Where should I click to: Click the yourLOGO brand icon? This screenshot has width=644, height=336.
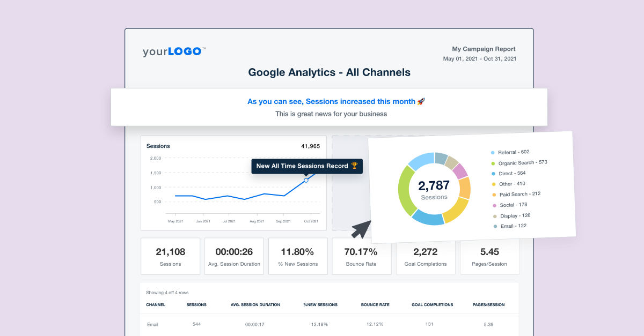point(173,51)
